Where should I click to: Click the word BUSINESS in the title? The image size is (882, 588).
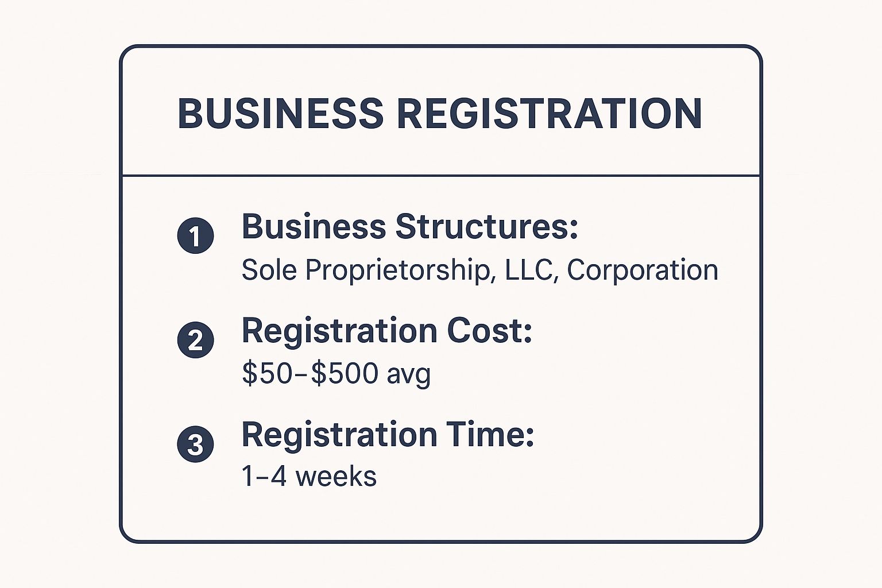pyautogui.click(x=281, y=113)
